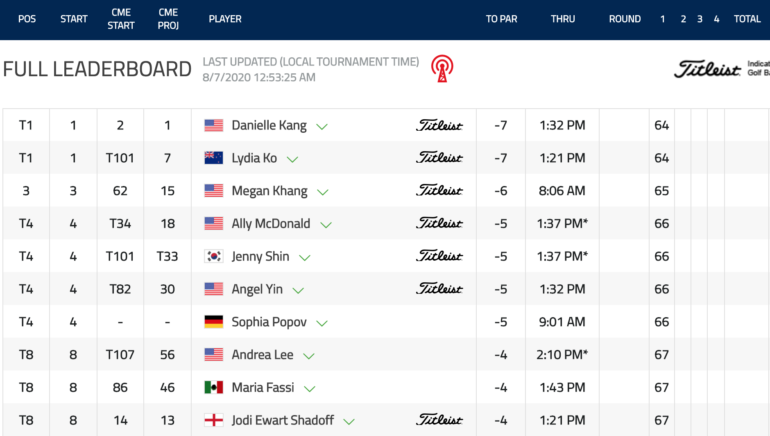This screenshot has height=436, width=770.
Task: Sort leaderboard by the POS column header
Action: (27, 19)
